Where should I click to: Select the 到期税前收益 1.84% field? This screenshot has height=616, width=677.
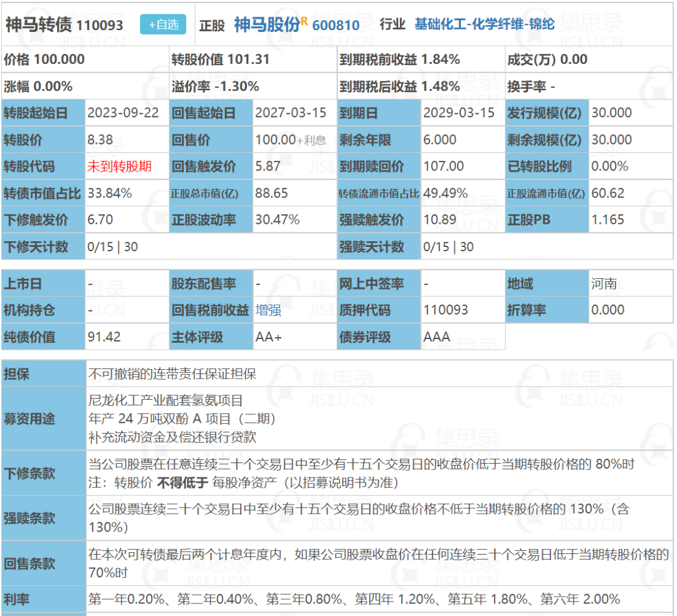click(x=399, y=59)
